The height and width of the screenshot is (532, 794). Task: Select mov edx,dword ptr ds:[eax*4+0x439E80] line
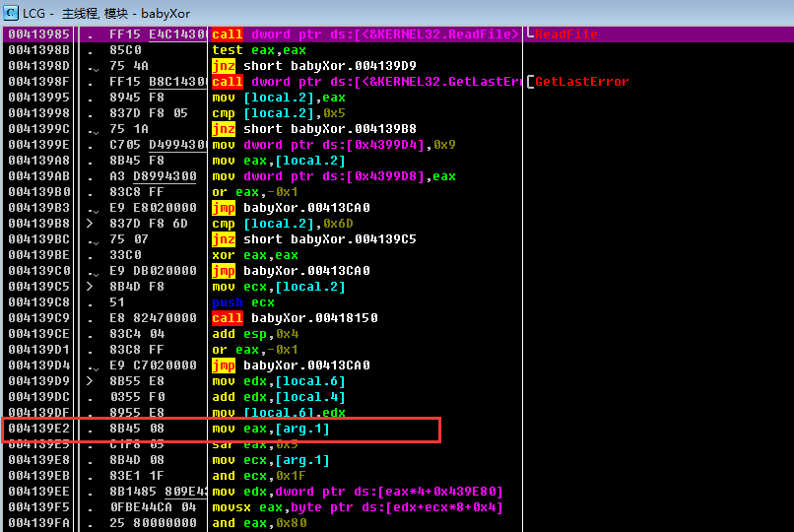(358, 492)
